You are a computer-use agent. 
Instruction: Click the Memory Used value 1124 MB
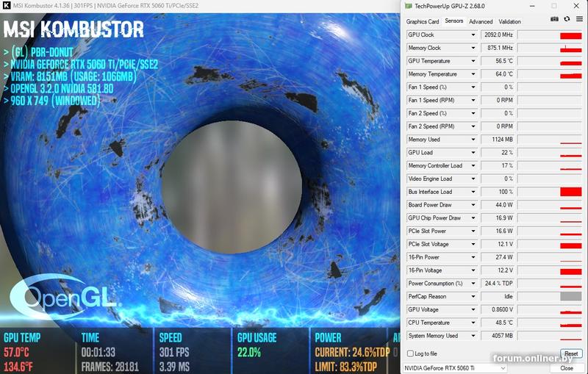(x=498, y=140)
